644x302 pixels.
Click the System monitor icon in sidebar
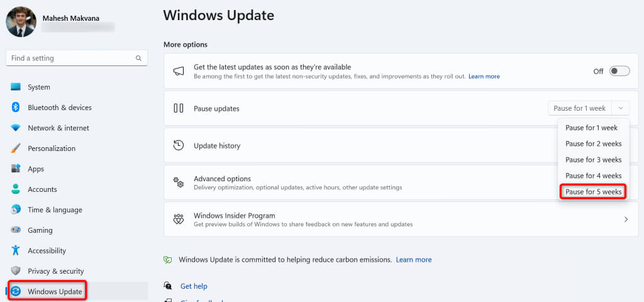point(16,87)
